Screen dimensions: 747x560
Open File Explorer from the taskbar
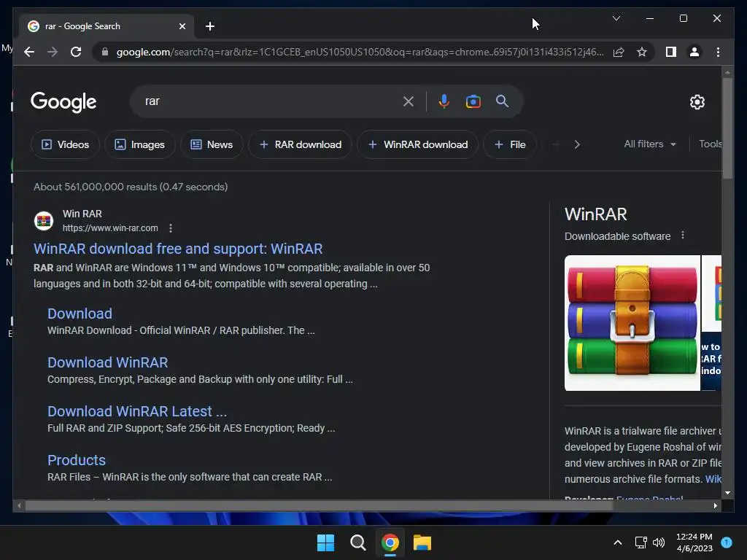(x=422, y=542)
